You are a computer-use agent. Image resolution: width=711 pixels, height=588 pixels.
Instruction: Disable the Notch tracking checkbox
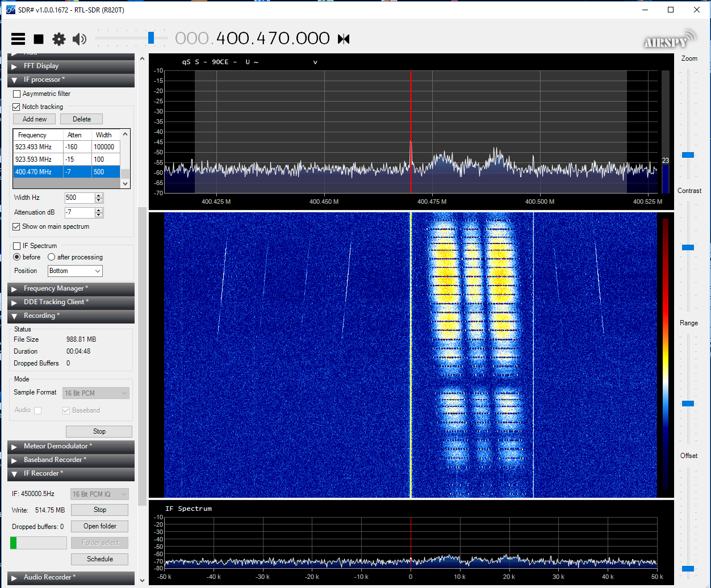pos(16,107)
